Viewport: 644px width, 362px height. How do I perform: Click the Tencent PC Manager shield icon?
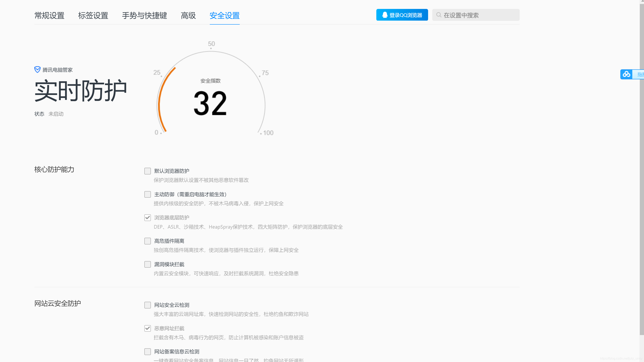tap(37, 70)
